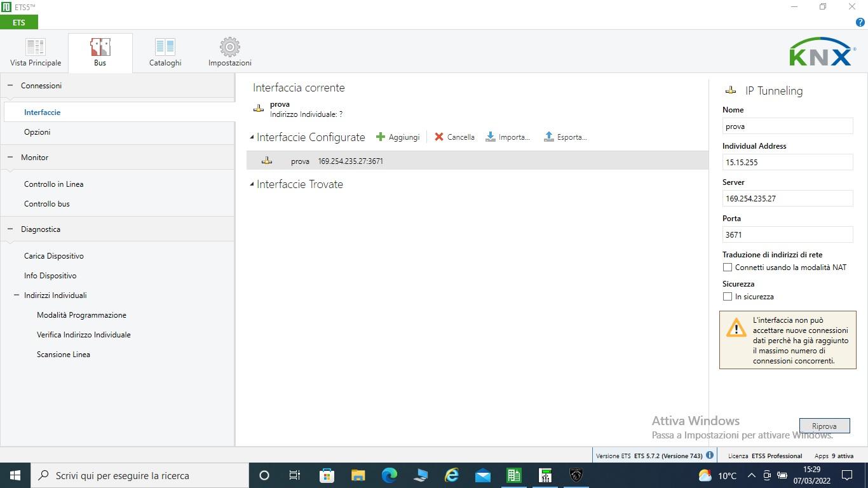Viewport: 868px width, 488px height.
Task: Enable the In sicurezza checkbox
Action: pos(728,297)
